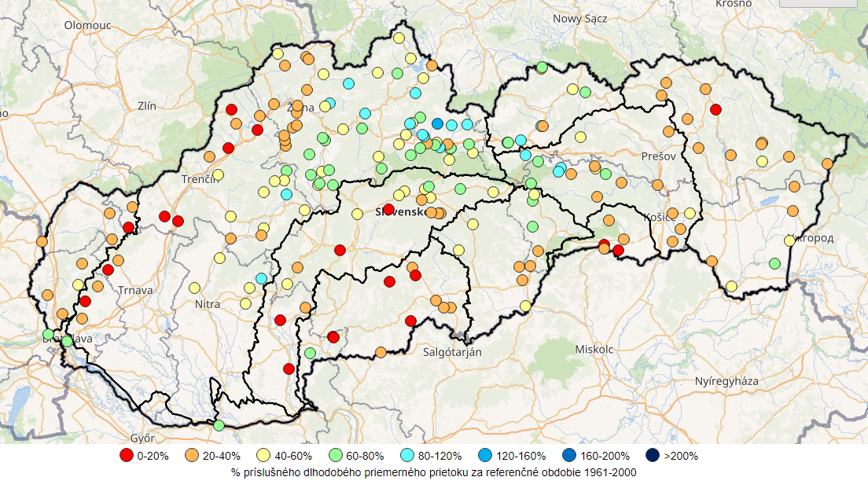
Task: Click the green marker south of Ужгород
Action: point(774,263)
